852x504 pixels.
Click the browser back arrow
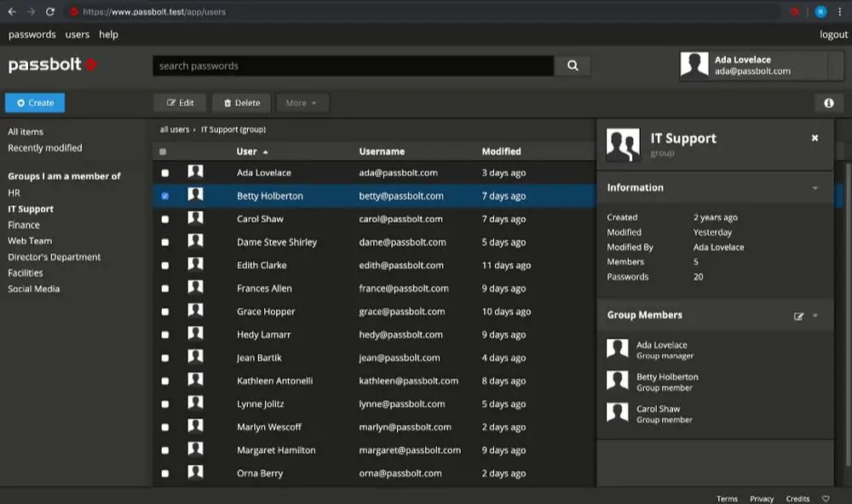[x=12, y=11]
